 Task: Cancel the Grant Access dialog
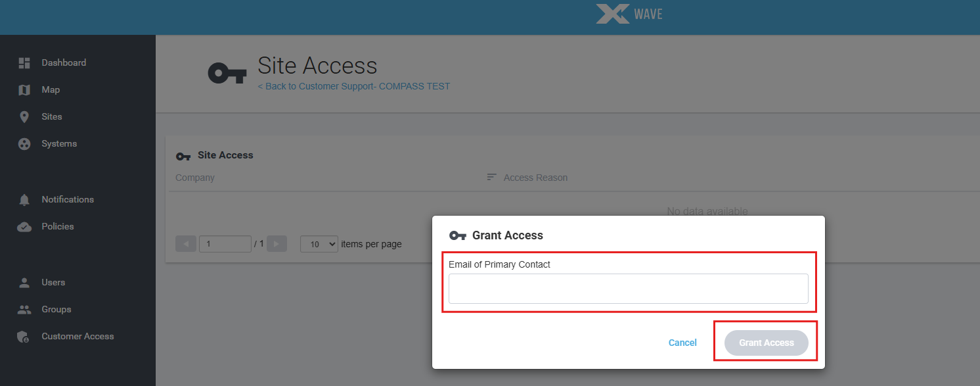tap(682, 343)
